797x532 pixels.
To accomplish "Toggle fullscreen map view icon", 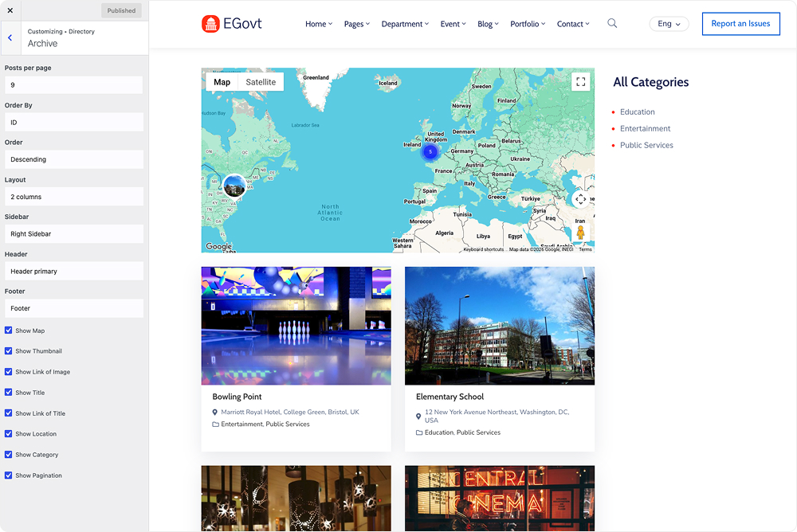I will tap(580, 82).
